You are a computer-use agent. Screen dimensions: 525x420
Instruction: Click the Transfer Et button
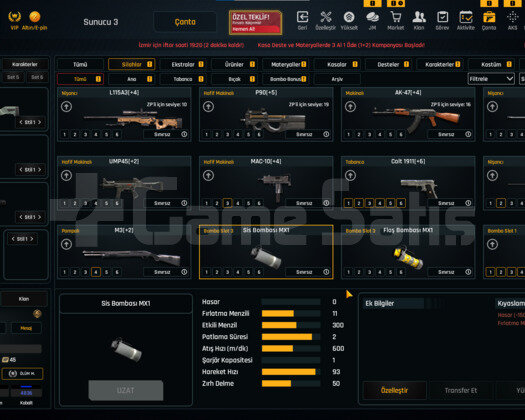461,390
